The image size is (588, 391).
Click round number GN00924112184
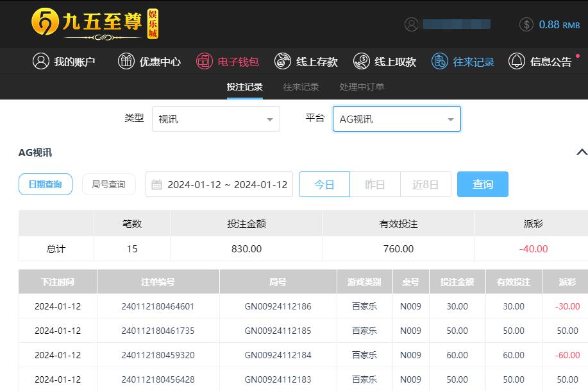[x=278, y=355]
